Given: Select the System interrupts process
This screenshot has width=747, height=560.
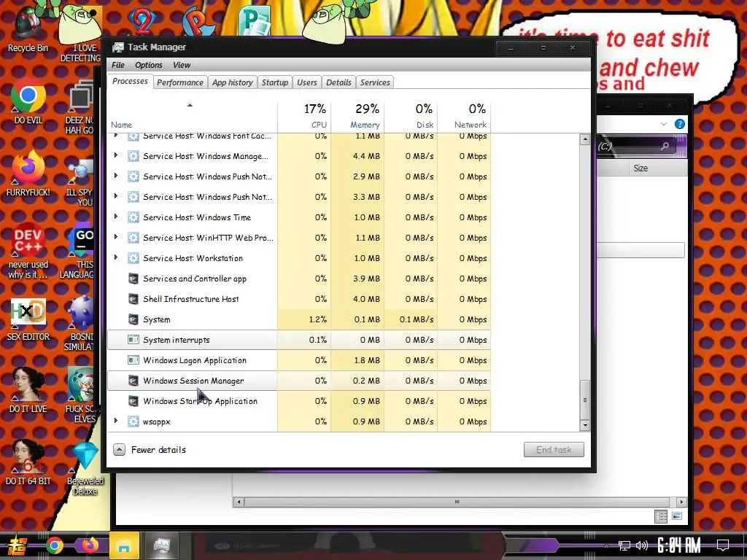Looking at the screenshot, I should [299, 340].
